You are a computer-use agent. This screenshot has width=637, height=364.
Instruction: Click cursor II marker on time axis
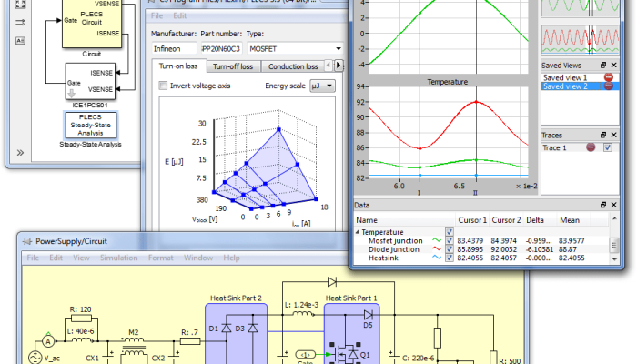point(475,193)
